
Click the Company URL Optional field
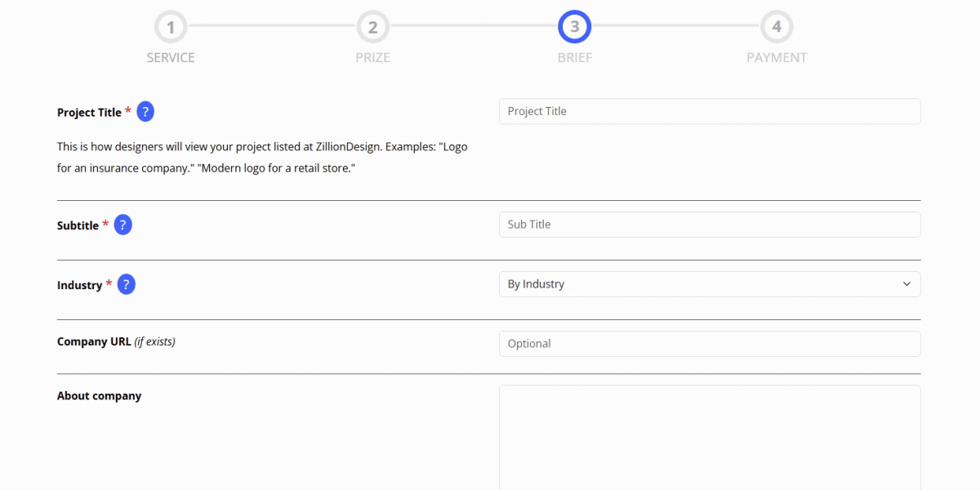point(710,343)
